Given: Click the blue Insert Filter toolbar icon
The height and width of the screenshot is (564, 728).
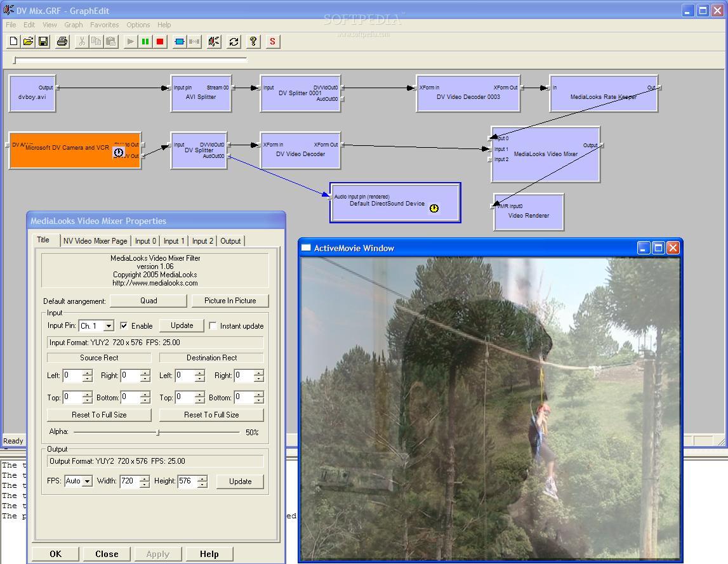Looking at the screenshot, I should click(179, 41).
